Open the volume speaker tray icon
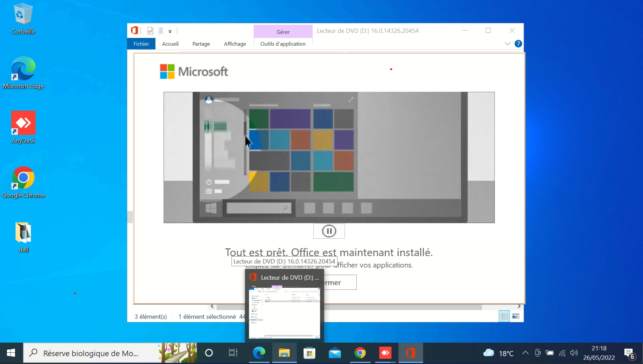The image size is (643, 364). tap(574, 353)
